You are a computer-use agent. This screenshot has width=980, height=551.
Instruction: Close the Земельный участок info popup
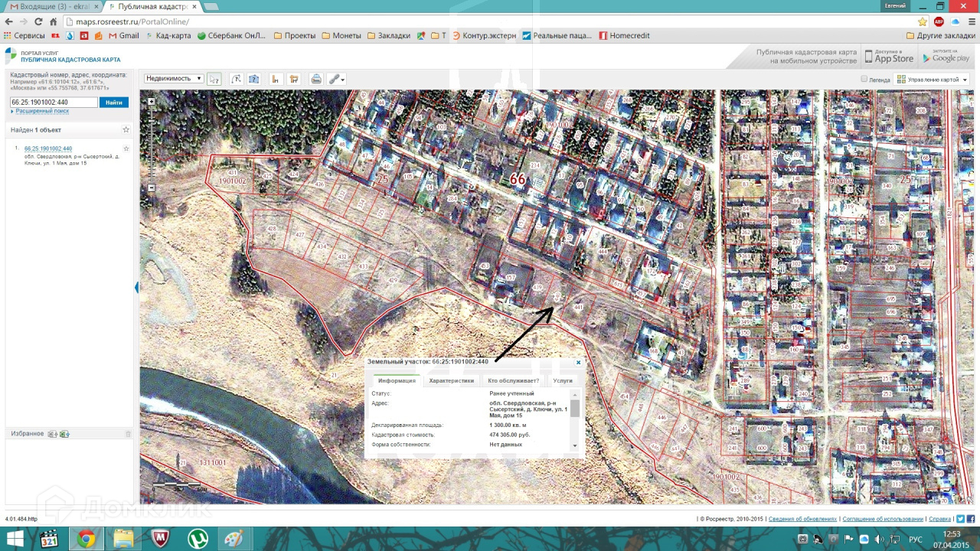click(x=578, y=362)
